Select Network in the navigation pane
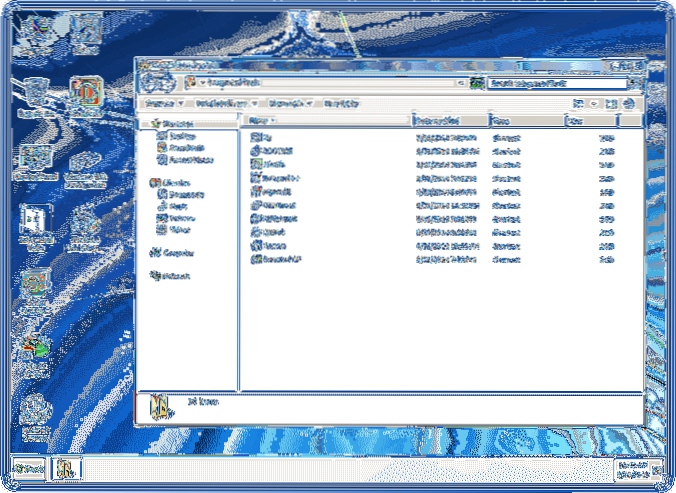Screen dimensions: 676x493 [x=170, y=276]
